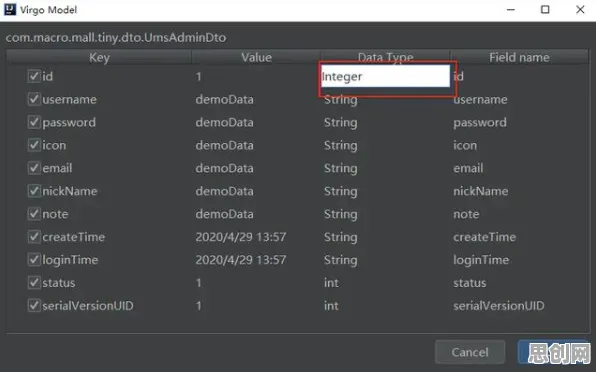The width and height of the screenshot is (596, 372).
Task: Select the demoData value for username
Action: tap(224, 100)
